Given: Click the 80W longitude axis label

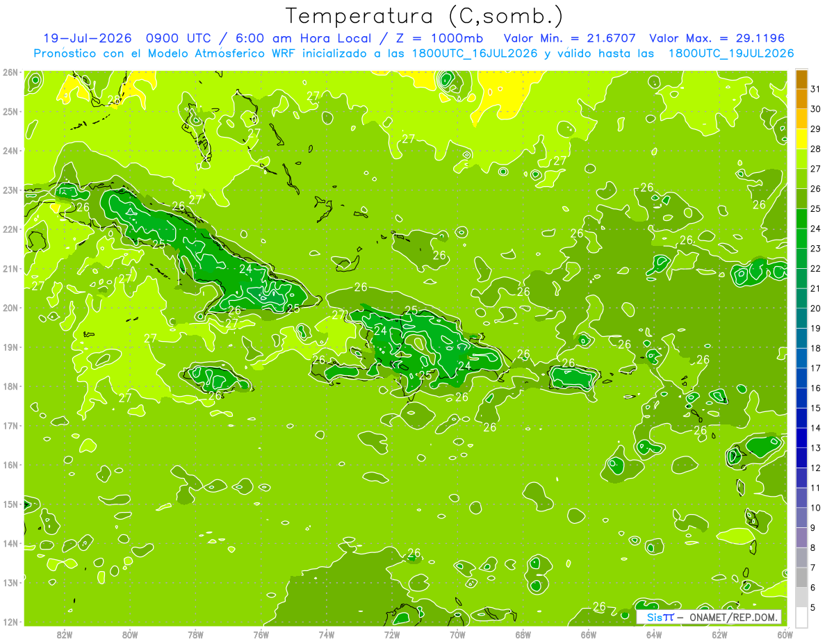Looking at the screenshot, I should click(x=130, y=634).
